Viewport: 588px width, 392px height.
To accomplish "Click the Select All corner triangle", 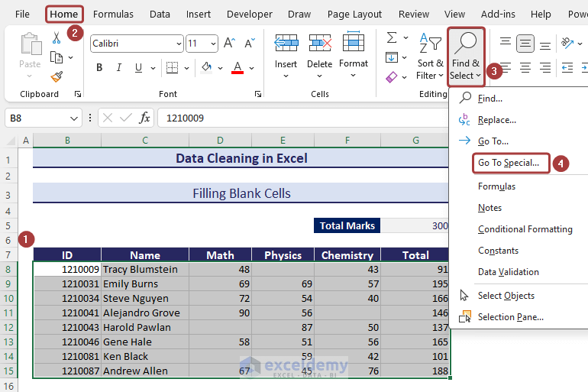I will [x=11, y=141].
